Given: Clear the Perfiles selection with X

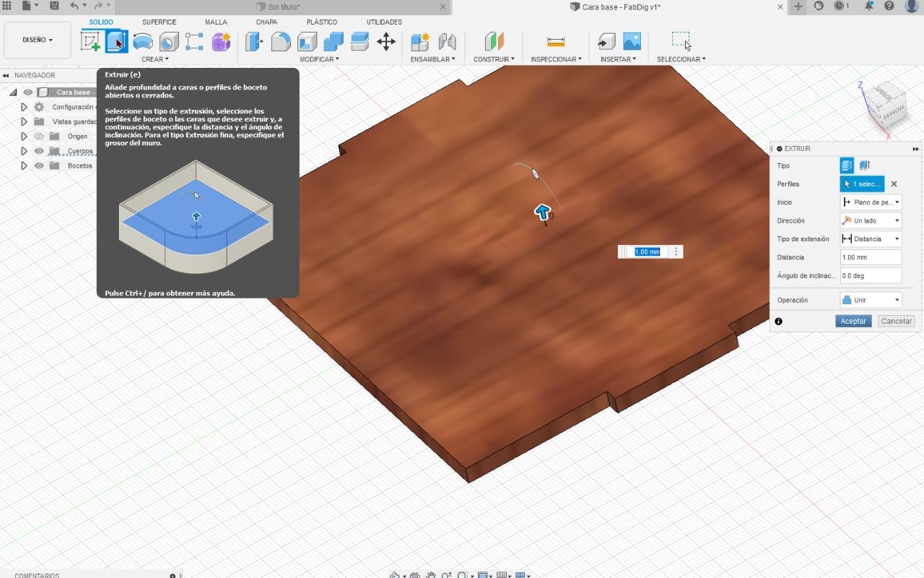Looking at the screenshot, I should pyautogui.click(x=894, y=184).
